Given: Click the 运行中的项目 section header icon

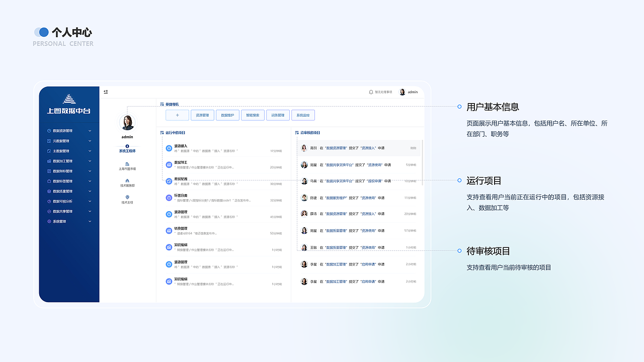Looking at the screenshot, I should click(162, 133).
